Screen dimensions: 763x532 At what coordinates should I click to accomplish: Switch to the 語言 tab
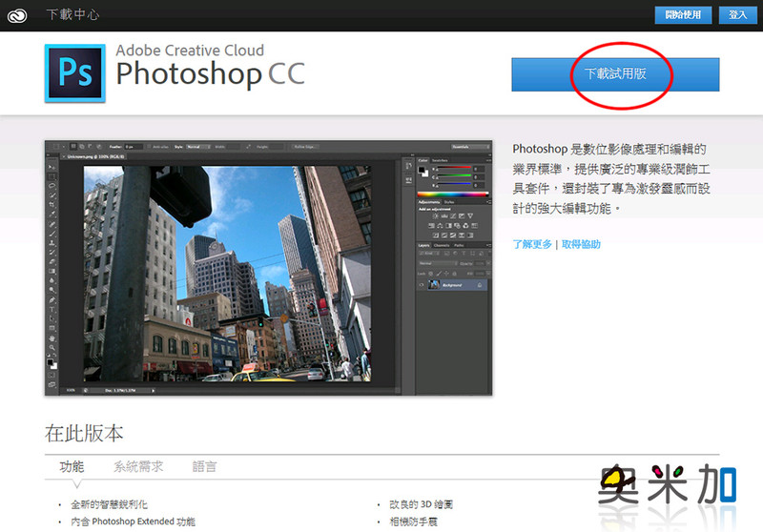(x=204, y=467)
